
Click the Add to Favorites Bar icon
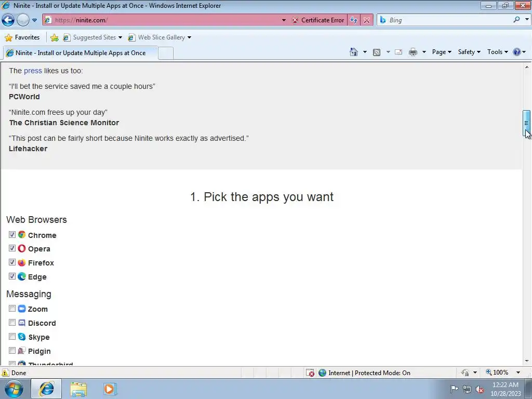coord(54,37)
